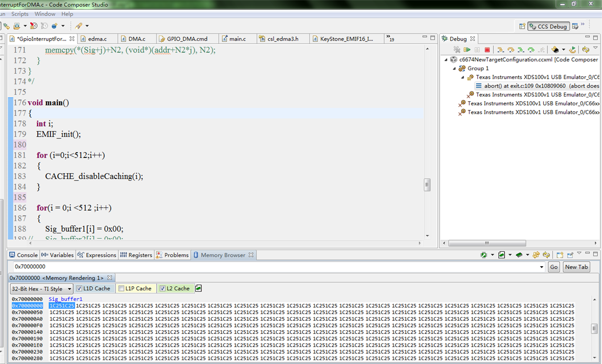Click the red bug icon in main toolbar
The height and width of the screenshot is (364, 602).
34,26
